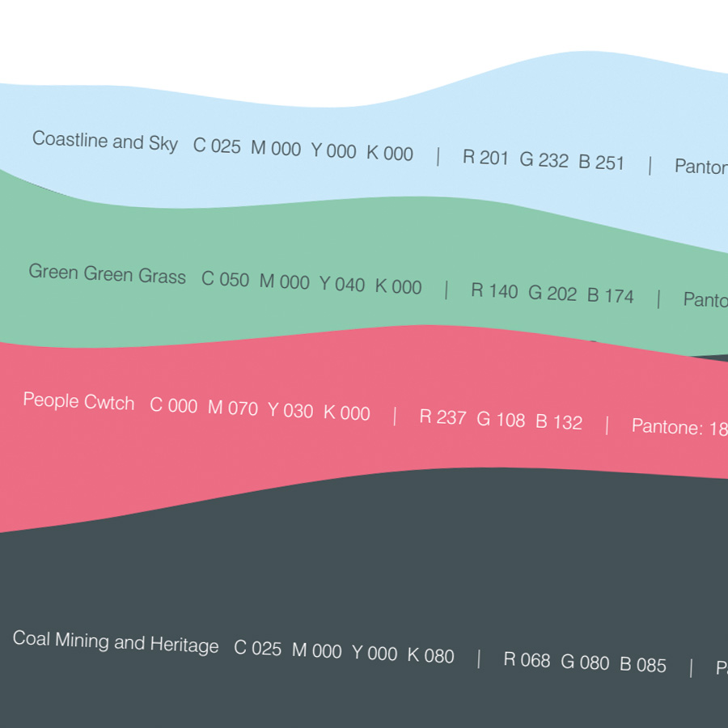The width and height of the screenshot is (728, 728).
Task: Click the 'Green Green Grass' label
Action: 107,274
